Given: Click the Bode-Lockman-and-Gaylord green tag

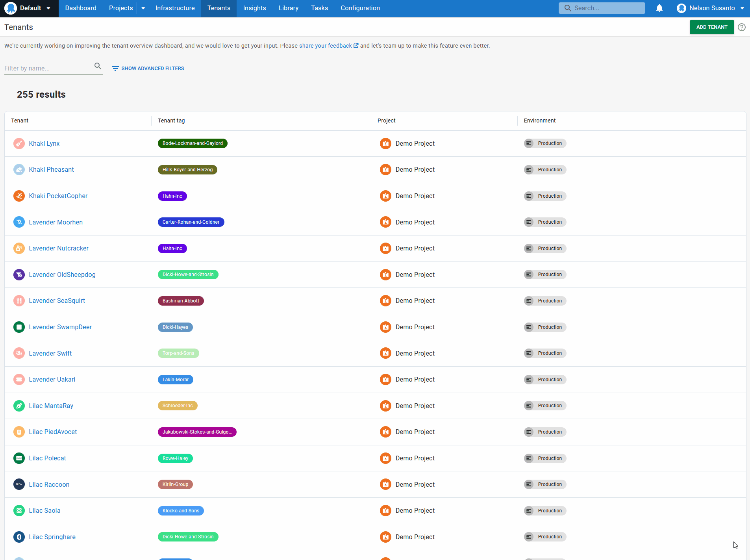Looking at the screenshot, I should point(193,143).
